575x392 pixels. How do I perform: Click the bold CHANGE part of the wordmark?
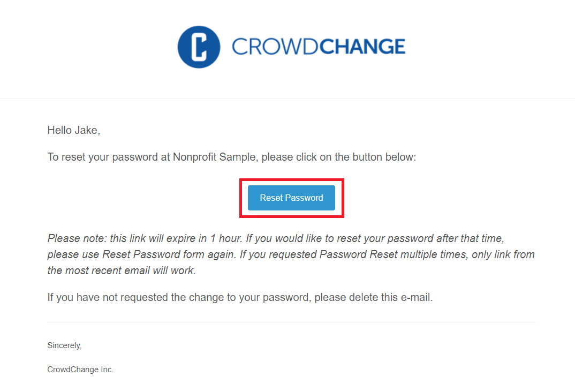click(x=362, y=47)
